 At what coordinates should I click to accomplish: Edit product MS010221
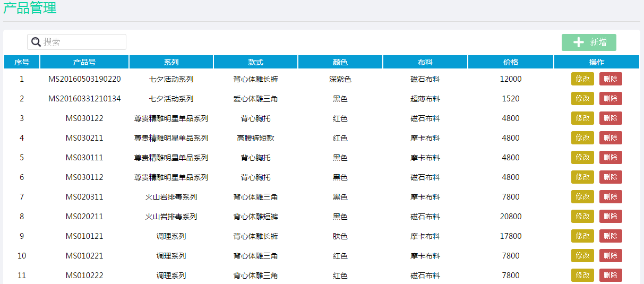(x=582, y=256)
